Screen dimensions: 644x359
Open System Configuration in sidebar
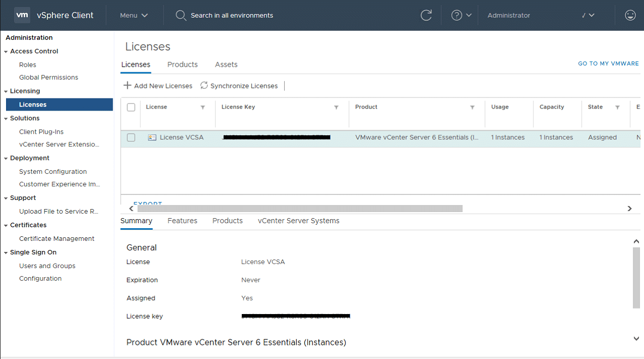pos(53,172)
